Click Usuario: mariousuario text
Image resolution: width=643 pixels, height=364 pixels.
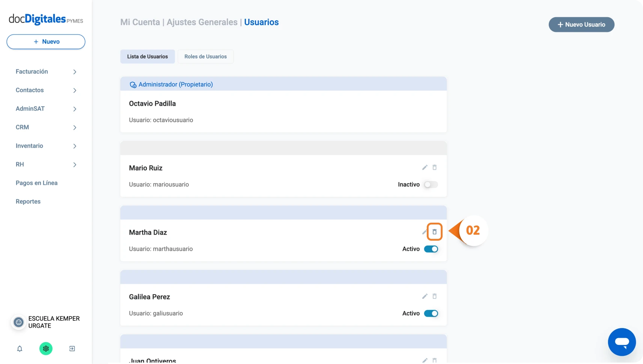click(x=159, y=184)
